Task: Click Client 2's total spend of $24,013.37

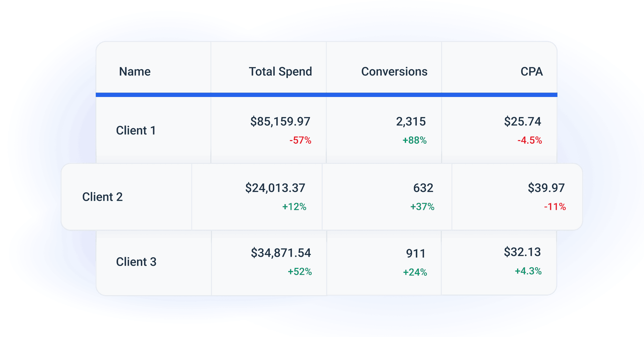Action: coord(275,187)
